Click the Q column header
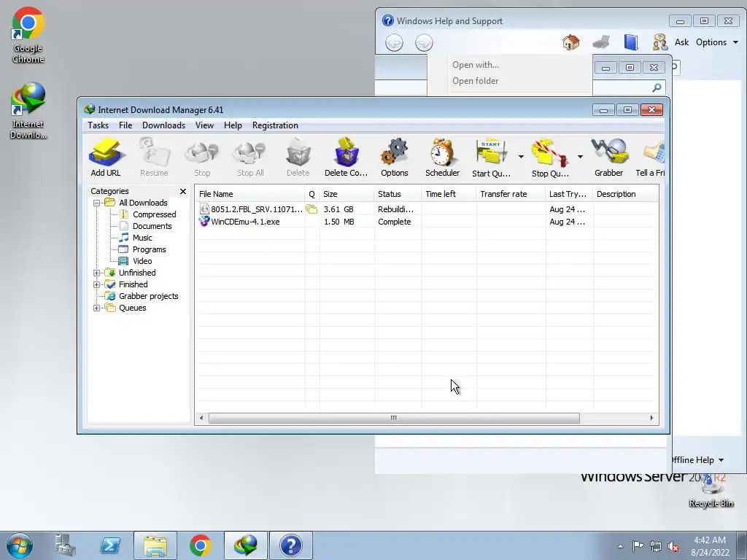Image resolution: width=747 pixels, height=560 pixels. 312,194
